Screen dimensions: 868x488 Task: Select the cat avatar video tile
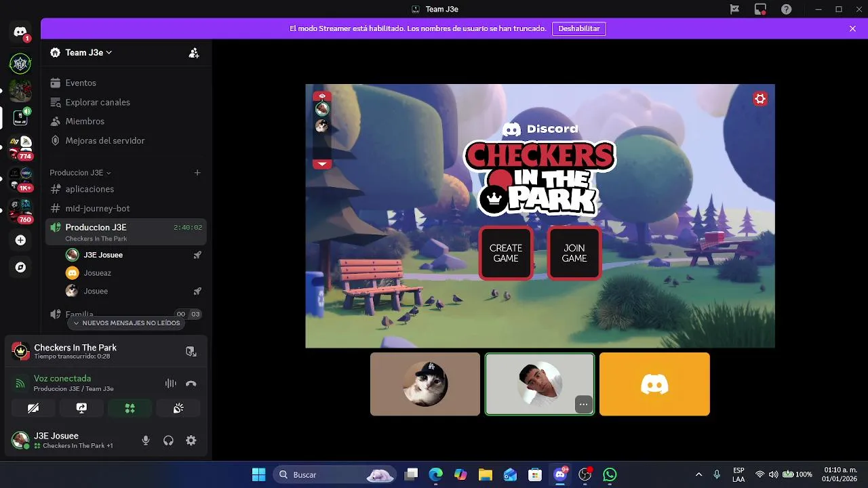425,384
